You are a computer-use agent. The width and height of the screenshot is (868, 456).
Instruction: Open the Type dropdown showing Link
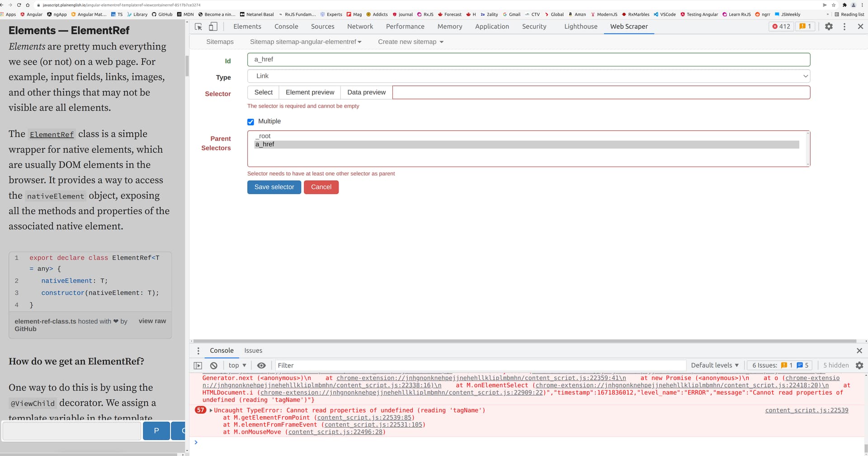(528, 76)
